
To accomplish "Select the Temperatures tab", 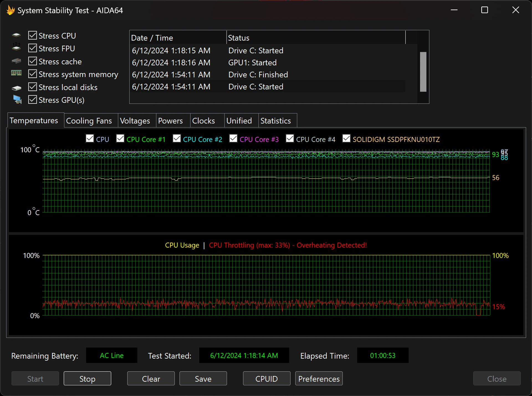I will 36,120.
